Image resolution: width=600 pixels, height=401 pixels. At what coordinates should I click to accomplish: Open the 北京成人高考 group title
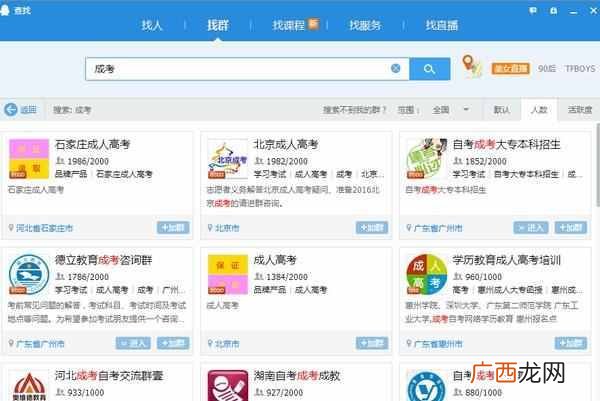pyautogui.click(x=286, y=145)
